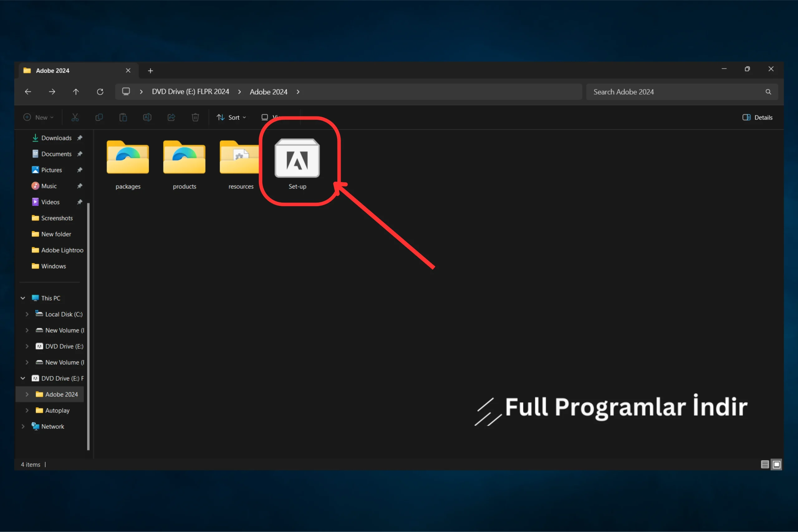Click the Share icon in toolbar
The height and width of the screenshot is (532, 798).
(x=171, y=117)
